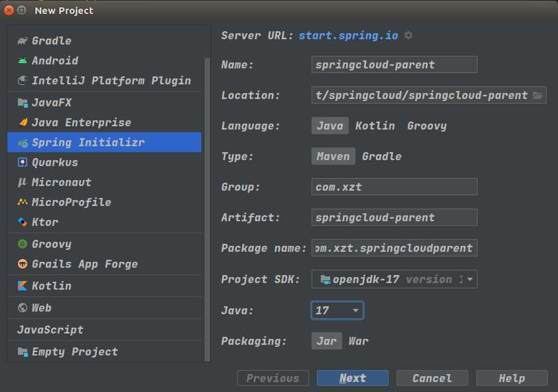Expand the Project SDK dropdown
The height and width of the screenshot is (392, 558).
click(x=470, y=279)
